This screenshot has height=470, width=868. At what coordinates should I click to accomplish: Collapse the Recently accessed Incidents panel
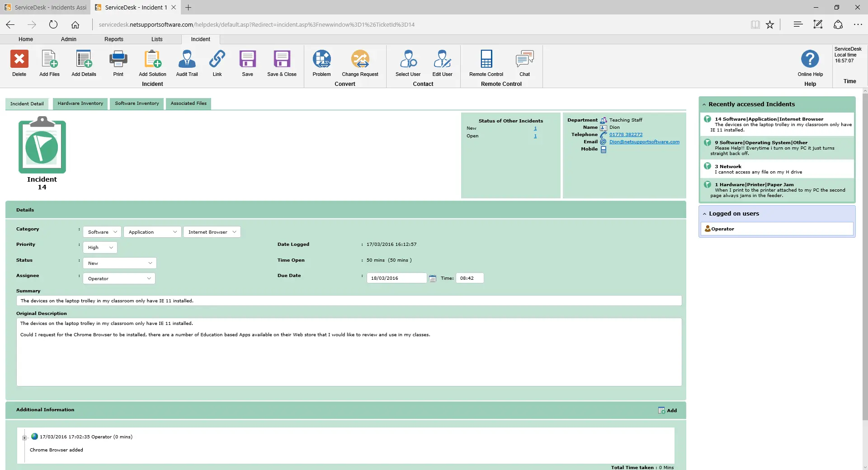coord(704,104)
